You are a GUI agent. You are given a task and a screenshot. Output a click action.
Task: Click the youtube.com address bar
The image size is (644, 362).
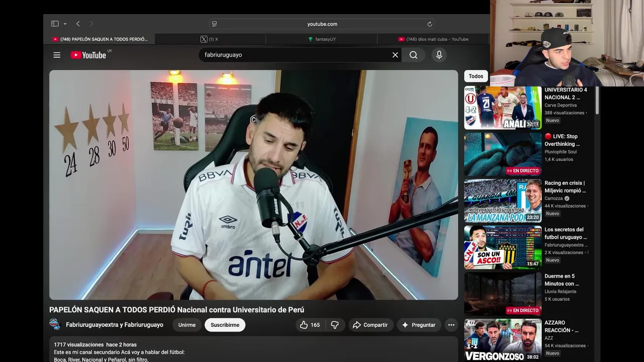click(322, 24)
